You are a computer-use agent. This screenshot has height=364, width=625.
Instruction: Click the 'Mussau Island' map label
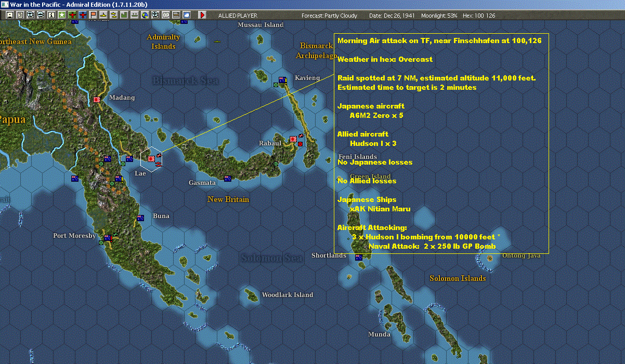click(x=261, y=25)
